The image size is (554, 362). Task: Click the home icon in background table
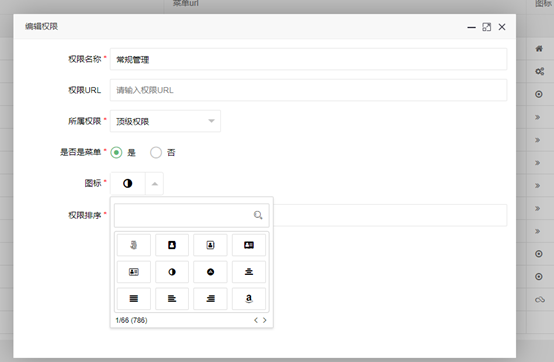click(539, 48)
